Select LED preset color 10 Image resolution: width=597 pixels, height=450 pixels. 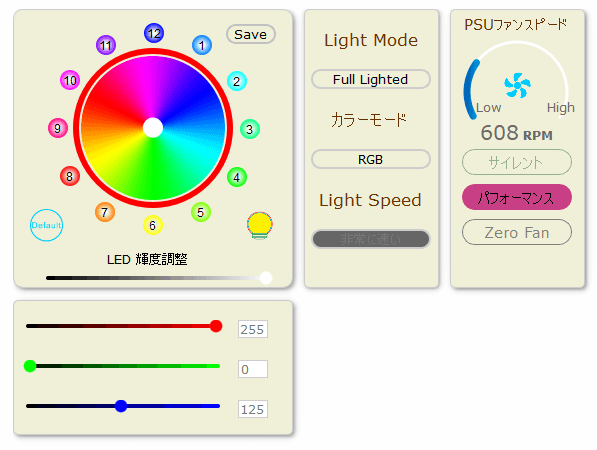pyautogui.click(x=70, y=80)
